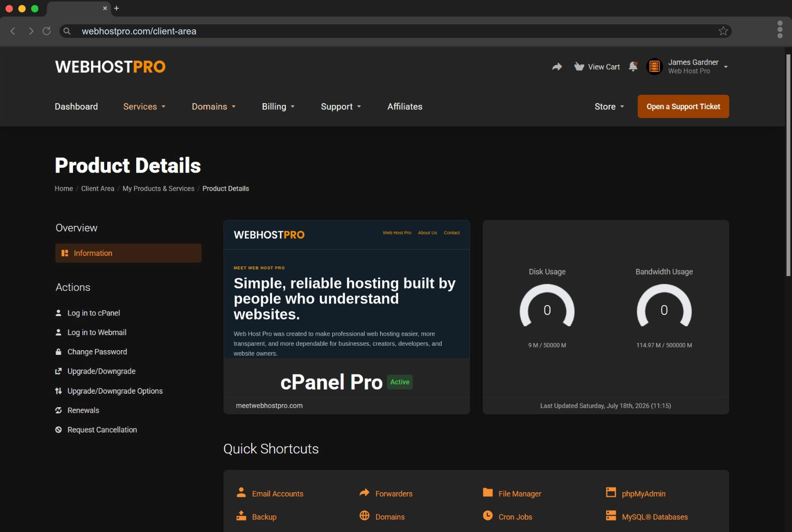Click Open a Support Ticket button
The width and height of the screenshot is (792, 532).
pos(683,107)
